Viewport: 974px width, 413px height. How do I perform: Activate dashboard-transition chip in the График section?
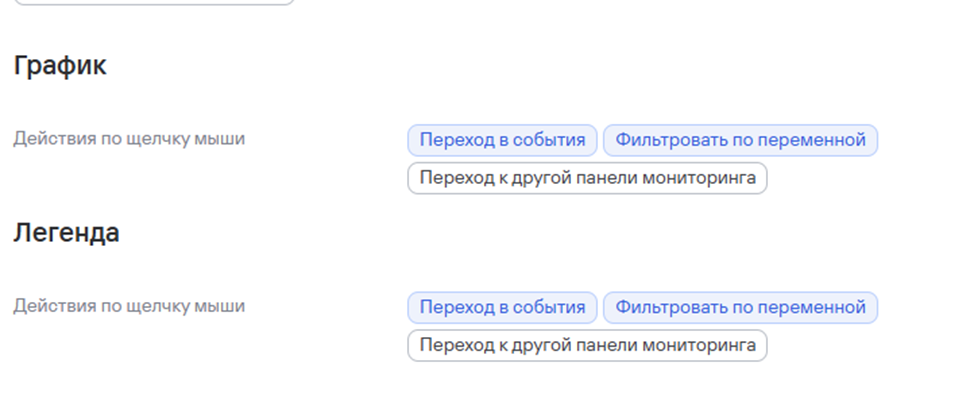[x=587, y=178]
